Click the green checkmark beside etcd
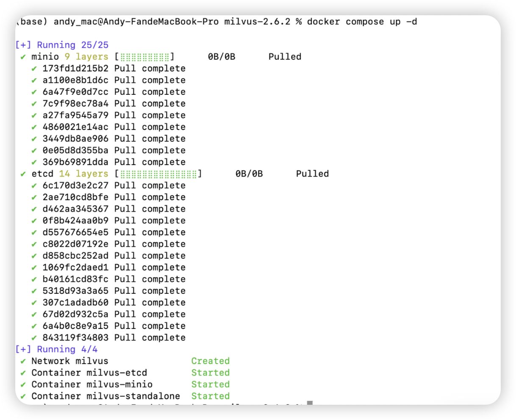Viewport: 516px width, 420px height. point(23,174)
